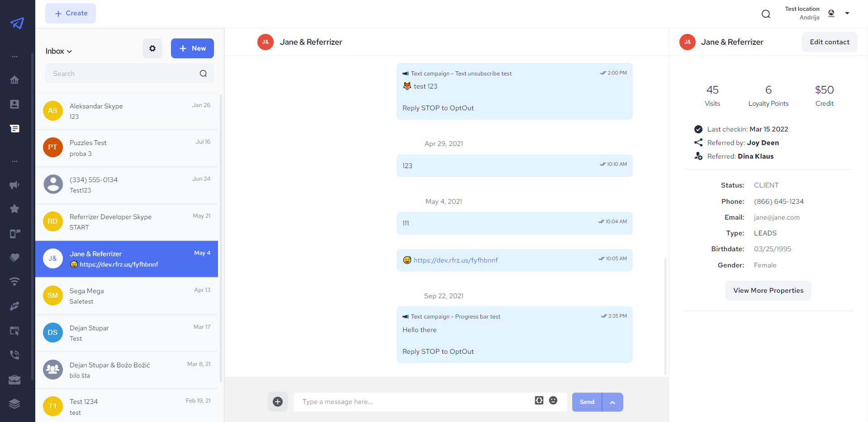Select the Puzzles Test conversation
The width and height of the screenshot is (868, 422).
[x=127, y=148]
